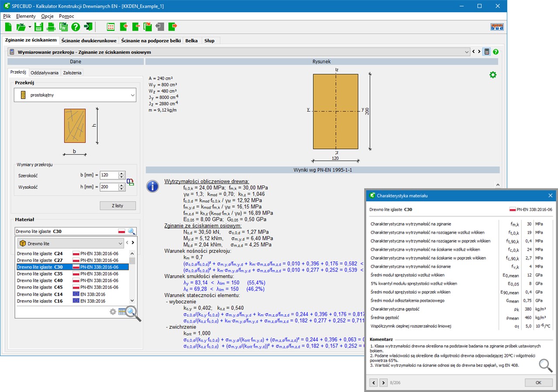Screen dimensions: 558x392
Task: Click OK in the material characteristics dialog
Action: pyautogui.click(x=538, y=382)
